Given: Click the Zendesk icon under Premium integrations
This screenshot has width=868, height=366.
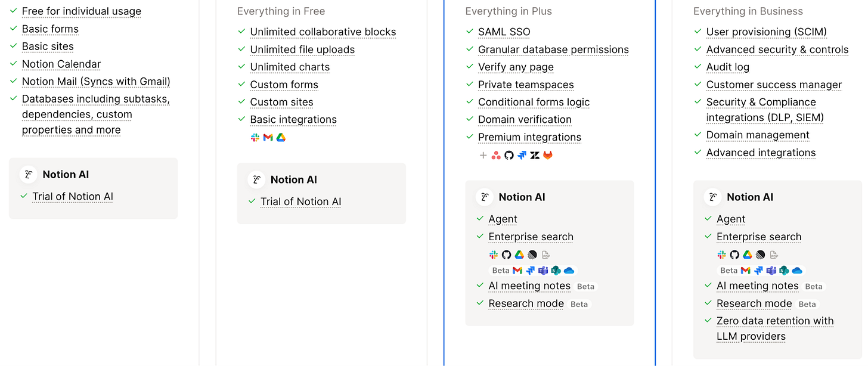Looking at the screenshot, I should tap(535, 156).
